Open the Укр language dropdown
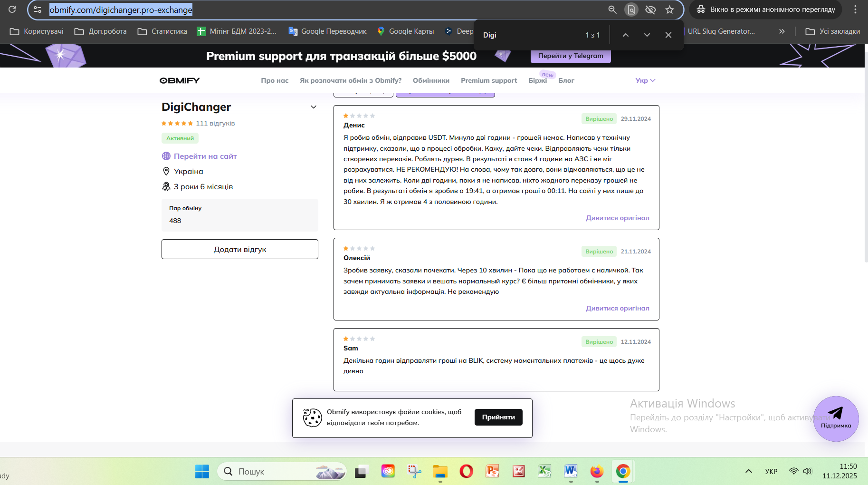 click(x=645, y=81)
